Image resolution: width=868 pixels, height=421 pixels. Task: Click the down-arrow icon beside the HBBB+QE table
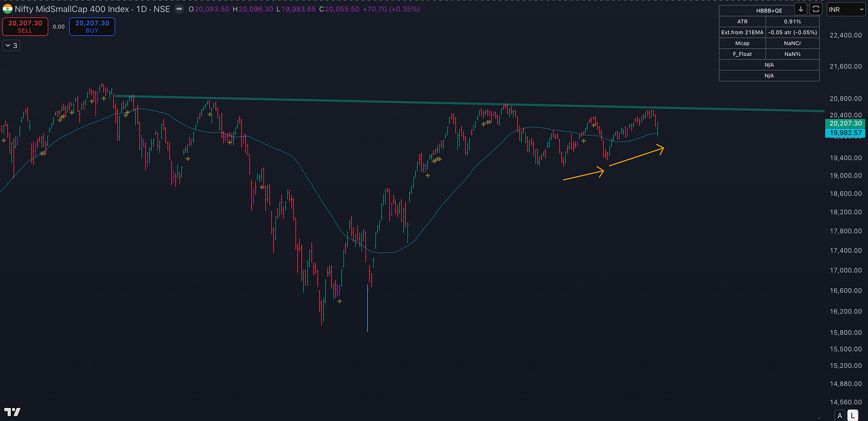tap(801, 9)
